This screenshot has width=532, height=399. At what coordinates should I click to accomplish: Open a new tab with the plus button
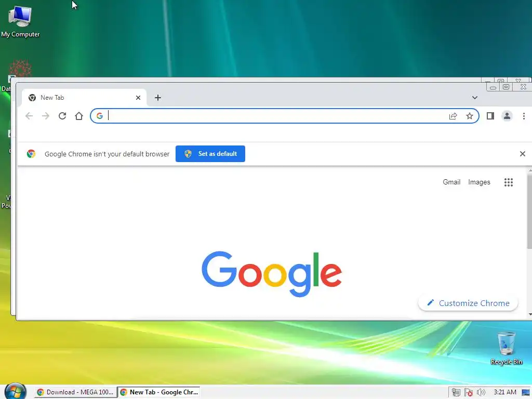(x=158, y=98)
